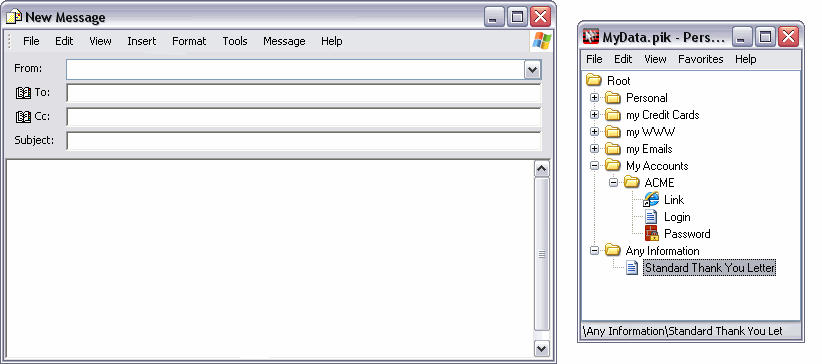Click the My Accounts folder icon
Viewport: 822px width, 364px height.
[x=612, y=165]
